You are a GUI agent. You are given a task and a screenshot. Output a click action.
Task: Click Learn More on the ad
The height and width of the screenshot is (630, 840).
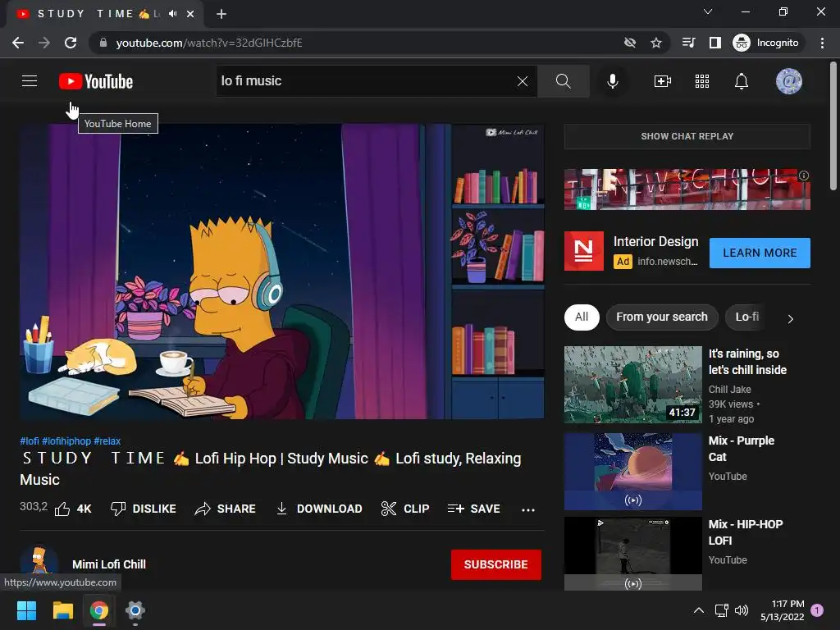pos(760,253)
